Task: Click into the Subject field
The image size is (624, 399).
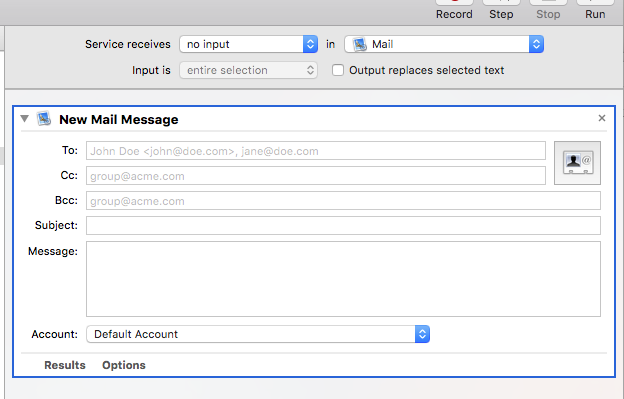Action: 343,226
